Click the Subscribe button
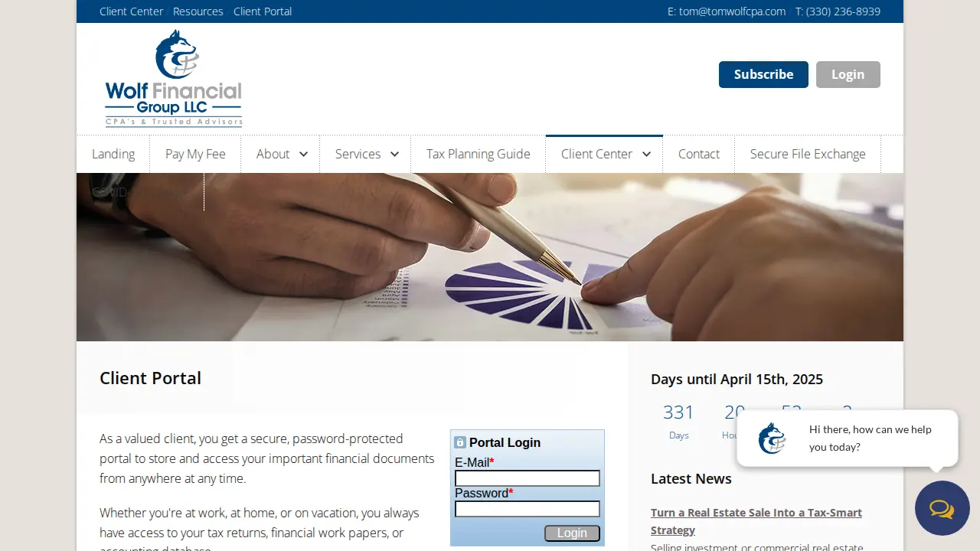980x551 pixels. click(x=763, y=74)
